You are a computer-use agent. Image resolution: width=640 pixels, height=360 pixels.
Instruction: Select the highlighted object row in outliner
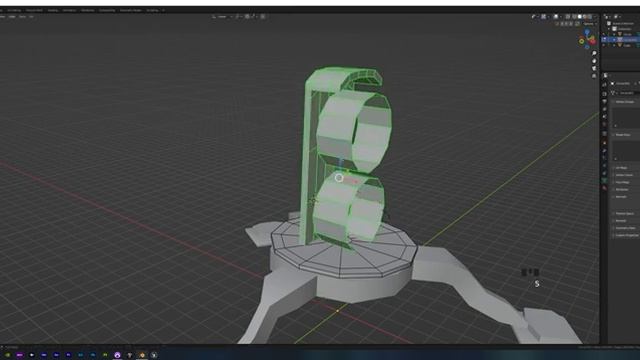[x=621, y=40]
